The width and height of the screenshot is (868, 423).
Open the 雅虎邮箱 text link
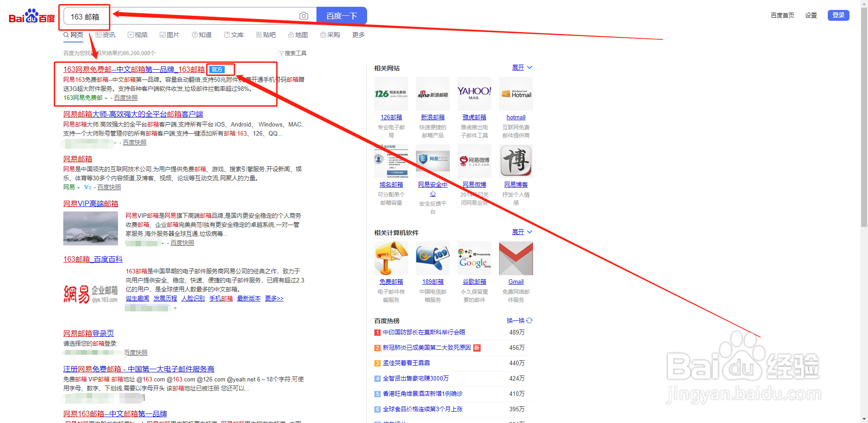pos(474,117)
